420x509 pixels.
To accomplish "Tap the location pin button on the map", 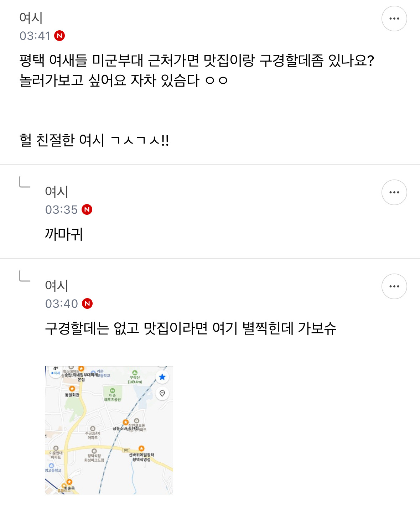I will tap(162, 393).
